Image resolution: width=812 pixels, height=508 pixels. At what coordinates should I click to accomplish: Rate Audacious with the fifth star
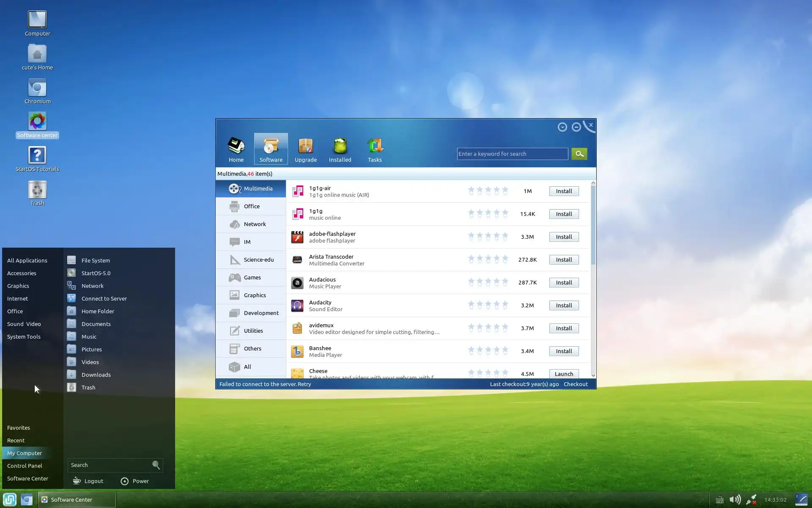pos(505,282)
